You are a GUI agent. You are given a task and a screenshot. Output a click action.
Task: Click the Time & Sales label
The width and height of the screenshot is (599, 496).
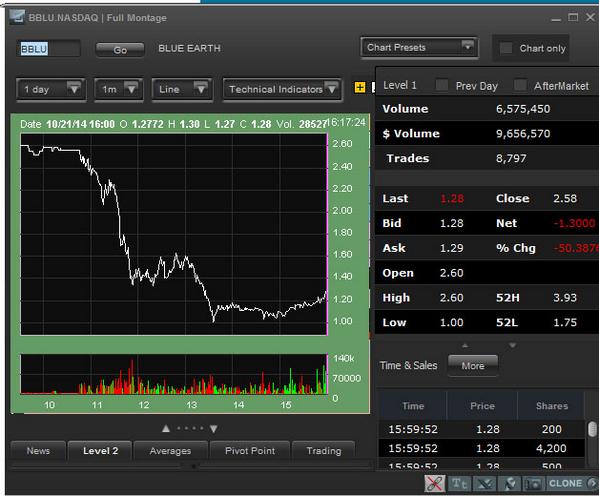pos(408,366)
